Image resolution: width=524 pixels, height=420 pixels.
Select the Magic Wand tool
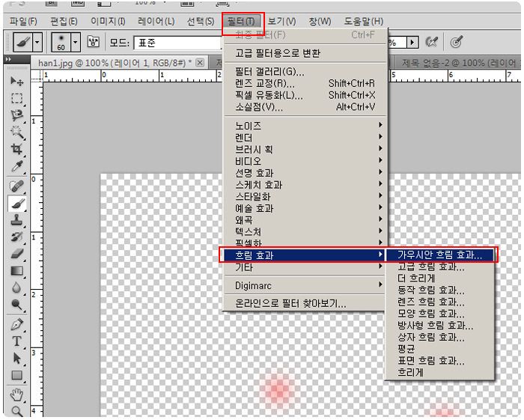[16, 133]
